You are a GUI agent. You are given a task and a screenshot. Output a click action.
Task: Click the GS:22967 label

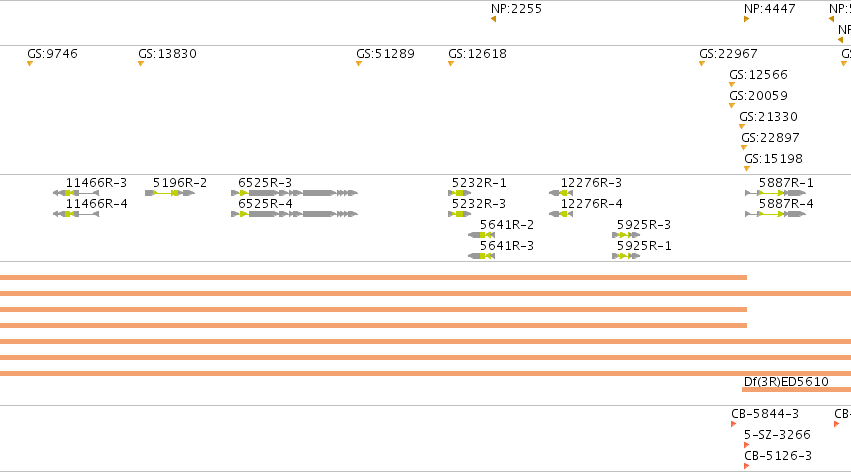tap(728, 54)
